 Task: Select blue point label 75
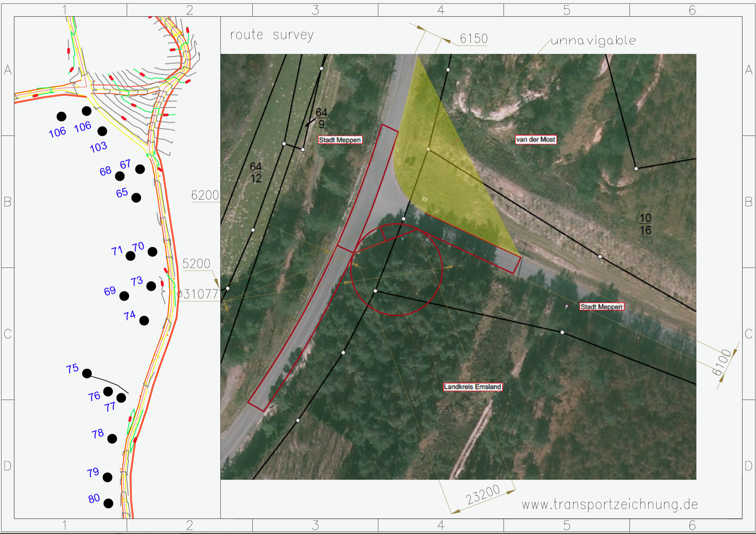[72, 368]
